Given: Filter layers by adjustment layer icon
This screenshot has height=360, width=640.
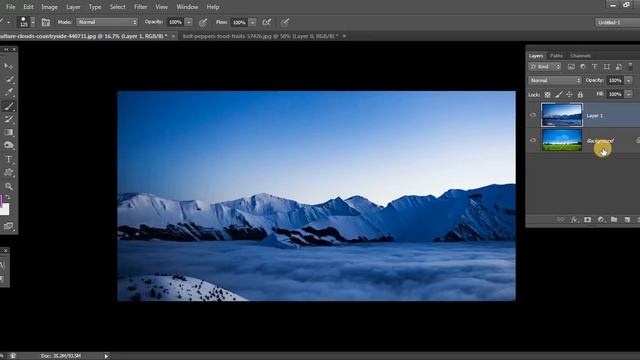Looking at the screenshot, I should (583, 67).
